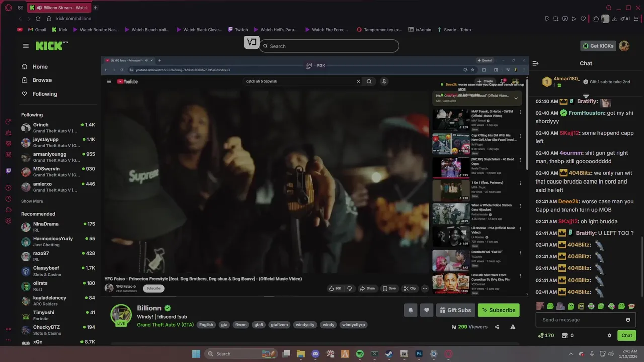Open MDSwervin's channel in Following list
This screenshot has width=644, height=362.
click(58, 172)
